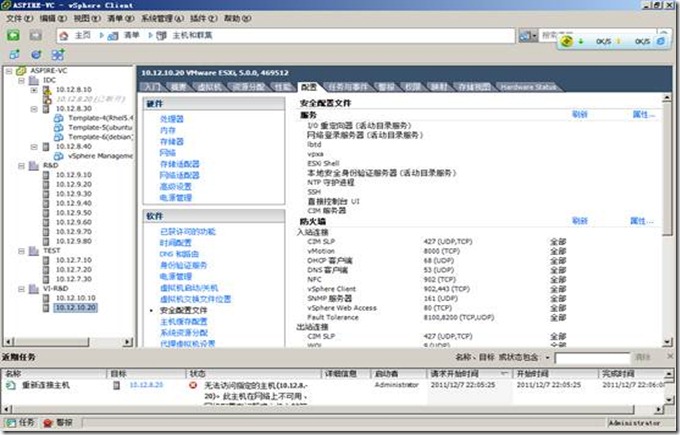The height and width of the screenshot is (435, 680).
Task: Click the IDC datacenter icon
Action: 34,80
